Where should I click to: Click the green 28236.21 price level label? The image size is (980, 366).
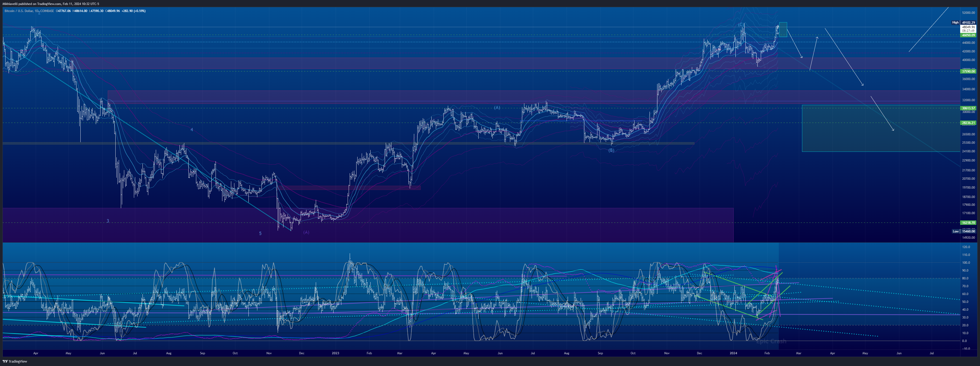(968, 123)
